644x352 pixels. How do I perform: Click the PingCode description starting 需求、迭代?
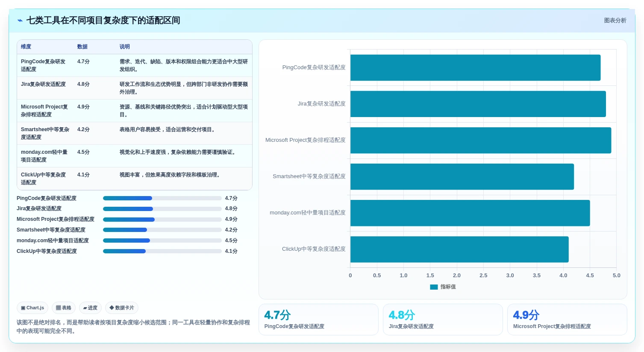(x=184, y=65)
